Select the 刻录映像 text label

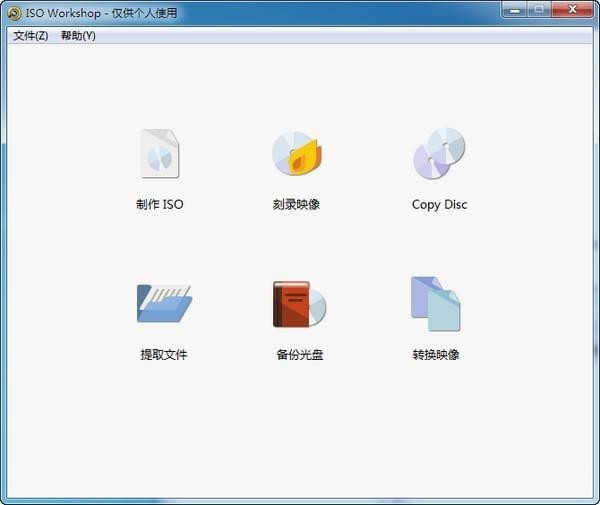(296, 205)
